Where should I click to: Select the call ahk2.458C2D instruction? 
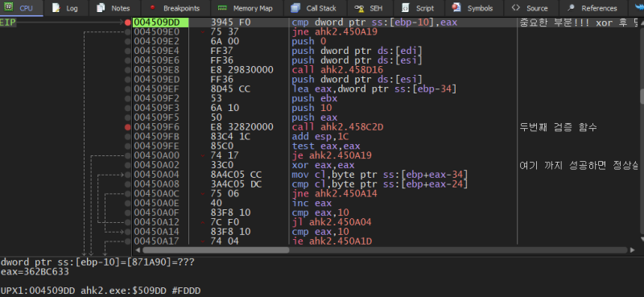(337, 127)
